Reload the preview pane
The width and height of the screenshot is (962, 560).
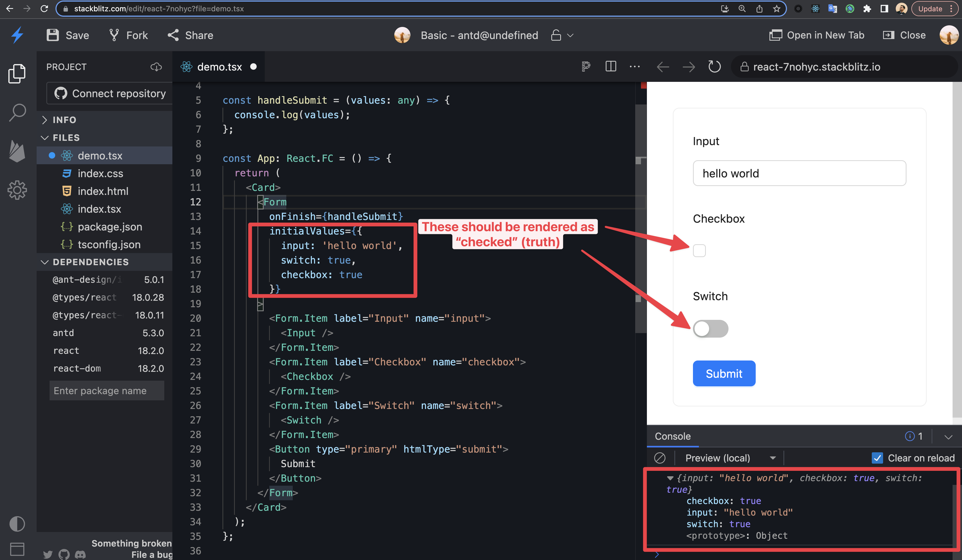tap(714, 66)
